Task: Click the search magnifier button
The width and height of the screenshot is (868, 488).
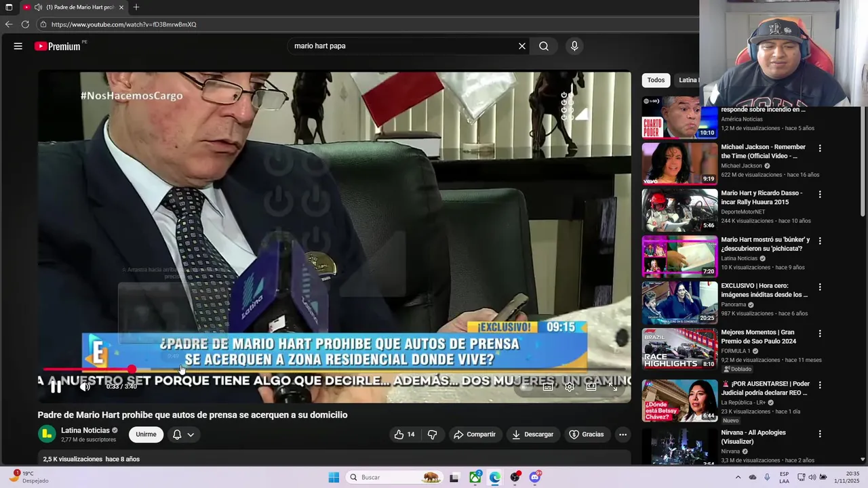Action: pyautogui.click(x=544, y=46)
